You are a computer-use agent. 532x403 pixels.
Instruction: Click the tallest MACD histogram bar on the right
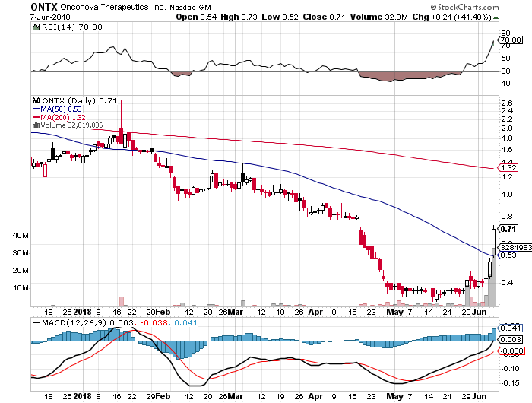pyautogui.click(x=494, y=335)
